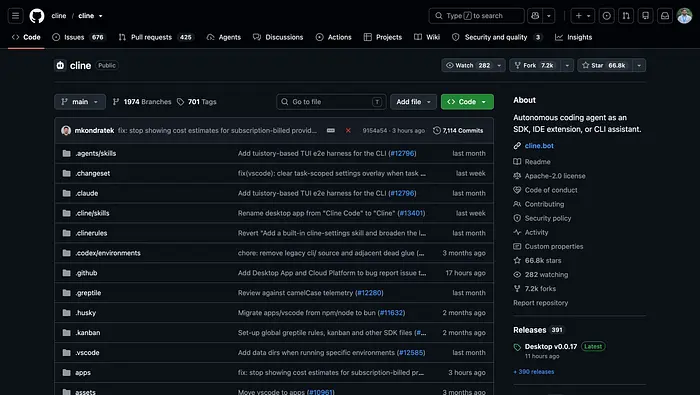
Task: Open the Add file dropdown
Action: (413, 102)
